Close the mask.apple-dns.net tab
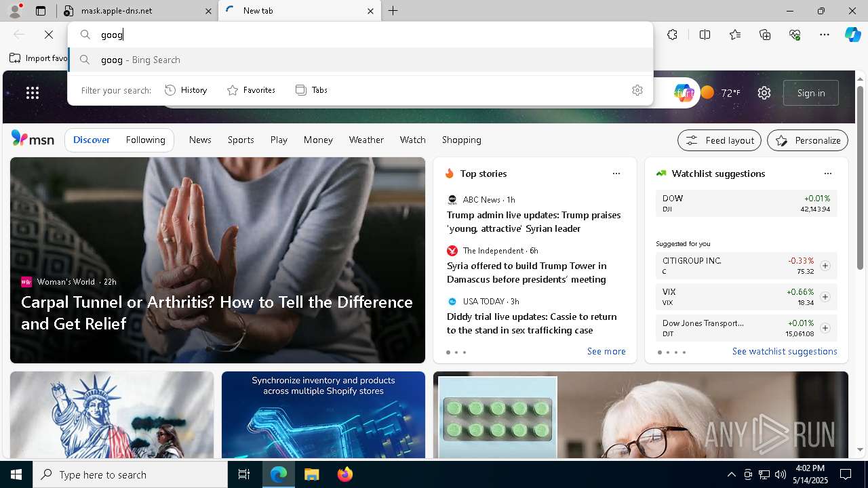This screenshot has width=868, height=488. pos(208,11)
